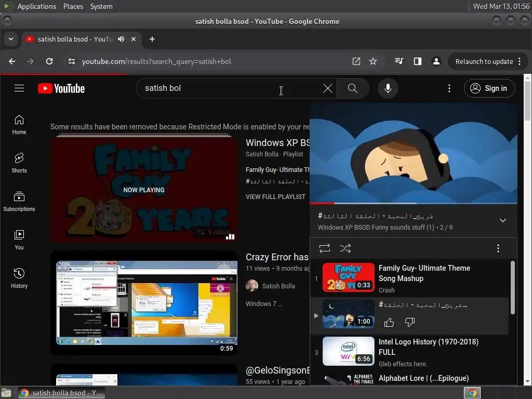This screenshot has height=399, width=532.
Task: Open YouTube settings three-dot menu
Action: (x=449, y=88)
